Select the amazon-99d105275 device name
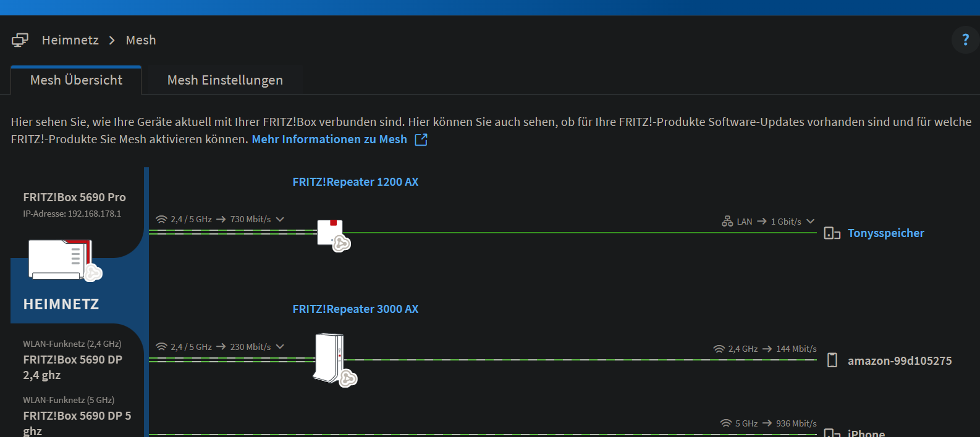This screenshot has height=437, width=980. 900,361
